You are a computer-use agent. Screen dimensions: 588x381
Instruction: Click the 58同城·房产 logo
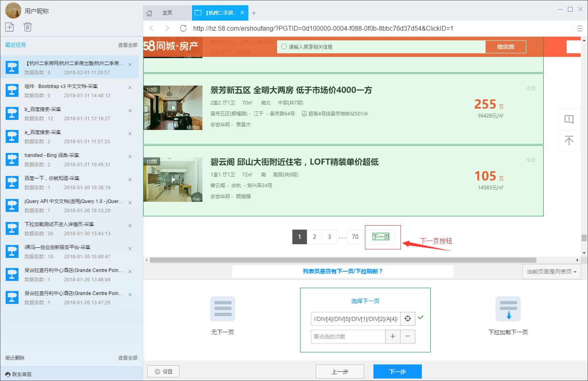tap(171, 46)
